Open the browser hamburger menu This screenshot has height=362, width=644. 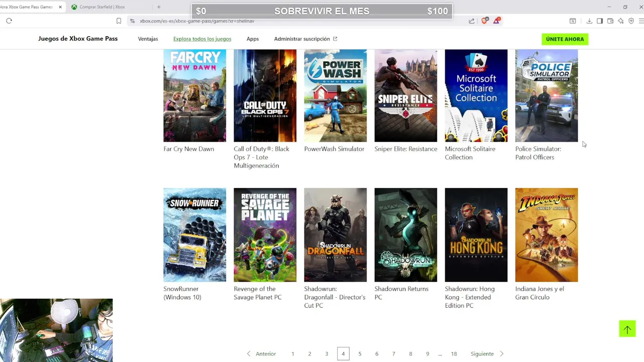pyautogui.click(x=641, y=21)
